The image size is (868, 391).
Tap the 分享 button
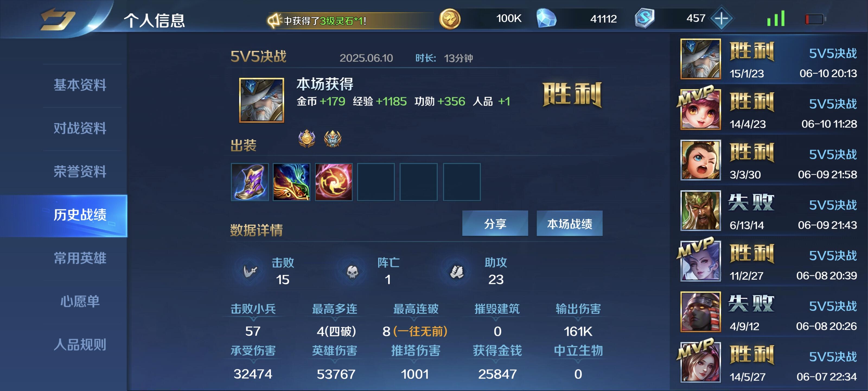tap(495, 224)
